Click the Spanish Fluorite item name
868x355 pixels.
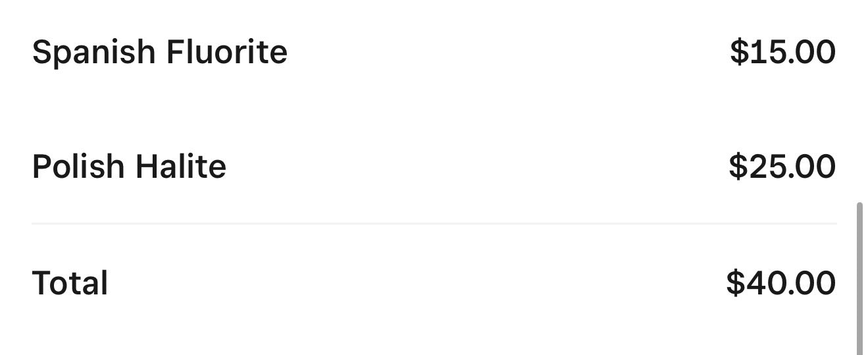[159, 52]
